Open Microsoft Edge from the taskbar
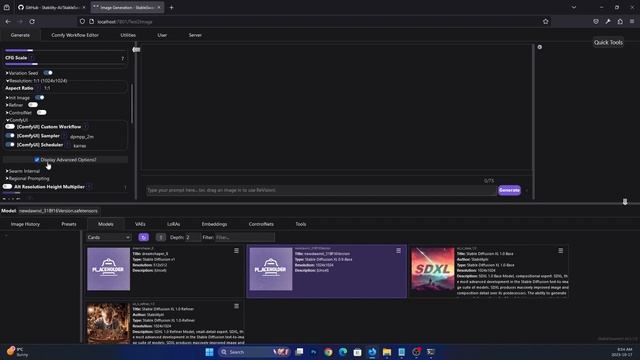The width and height of the screenshot is (640, 360). point(343,352)
